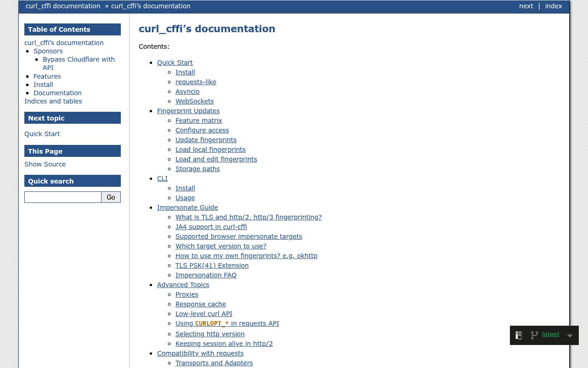Select Install in sidebar Table of Contents
This screenshot has width=588, height=368.
click(x=43, y=85)
